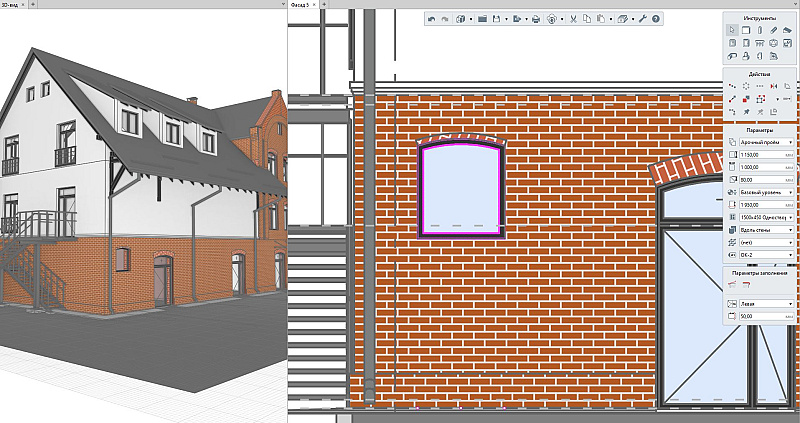The height and width of the screenshot is (423, 800).
Task: Click the Copy icon in the toolbar
Action: point(588,19)
